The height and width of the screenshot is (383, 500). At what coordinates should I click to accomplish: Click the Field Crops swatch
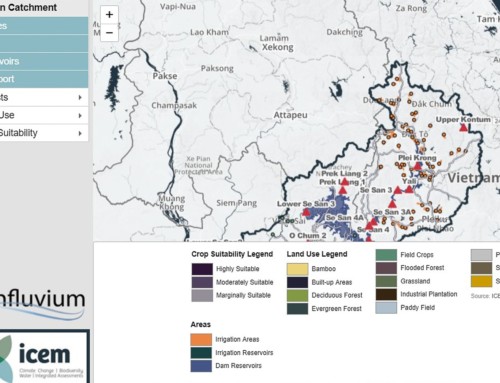pyautogui.click(x=386, y=255)
